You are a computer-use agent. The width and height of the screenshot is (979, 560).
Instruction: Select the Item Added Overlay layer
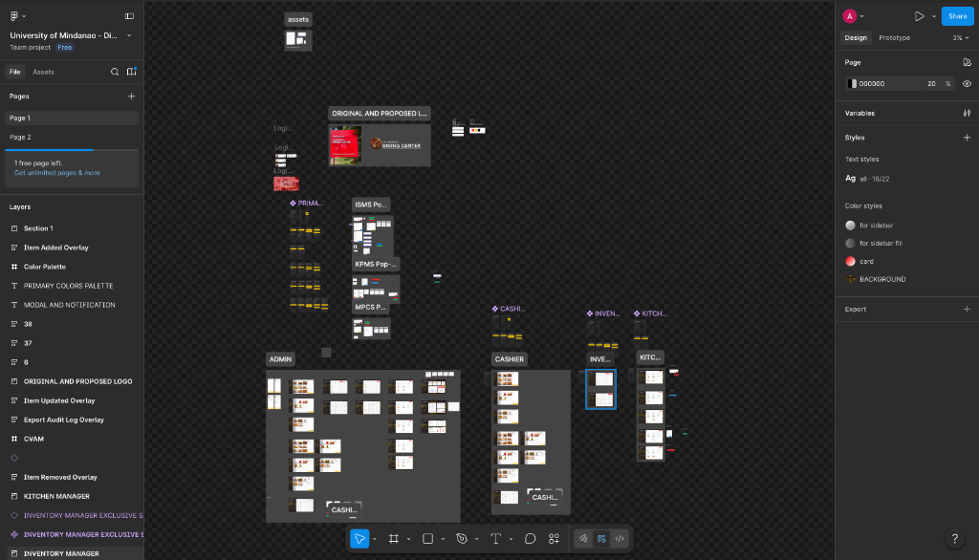coord(55,248)
